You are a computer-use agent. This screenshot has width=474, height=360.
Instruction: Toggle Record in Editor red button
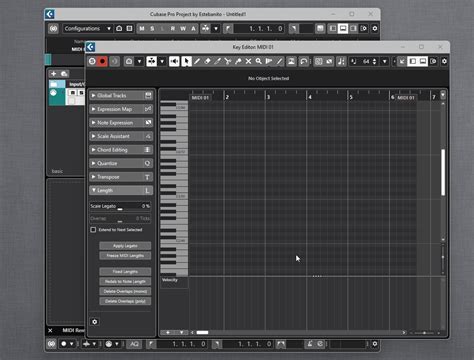[102, 61]
